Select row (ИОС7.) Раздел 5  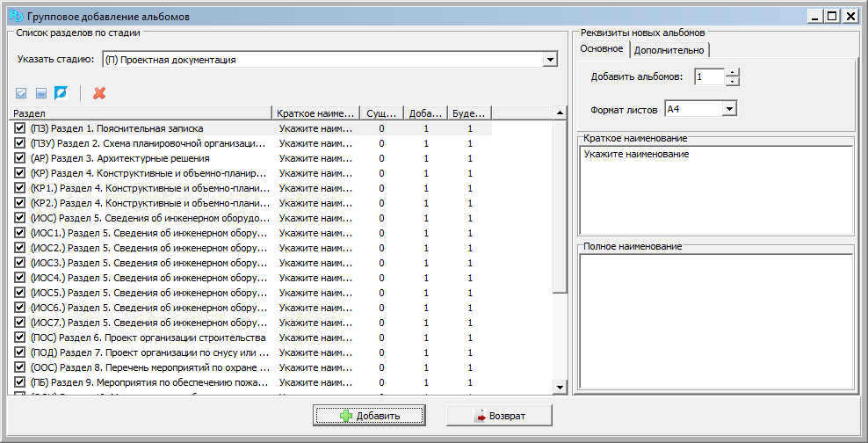250,323
